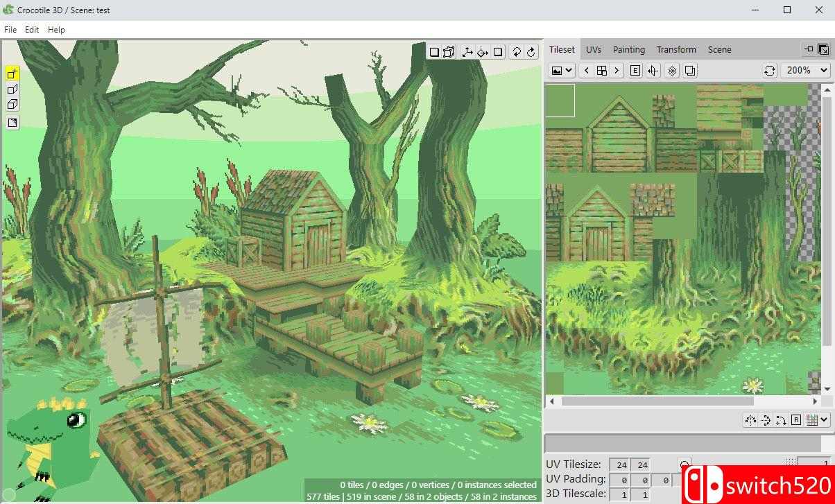The width and height of the screenshot is (835, 504).
Task: Open the 200% zoom level dropdown
Action: click(x=804, y=70)
